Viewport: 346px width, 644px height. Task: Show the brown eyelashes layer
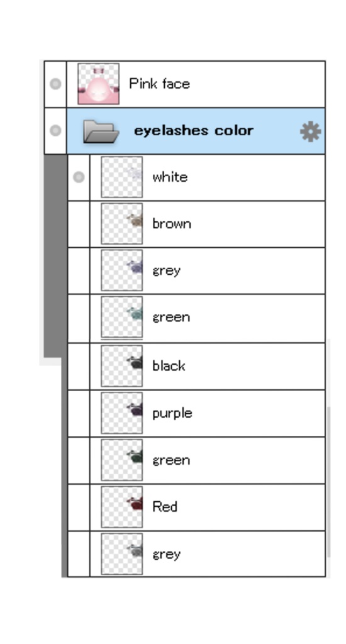tap(79, 225)
